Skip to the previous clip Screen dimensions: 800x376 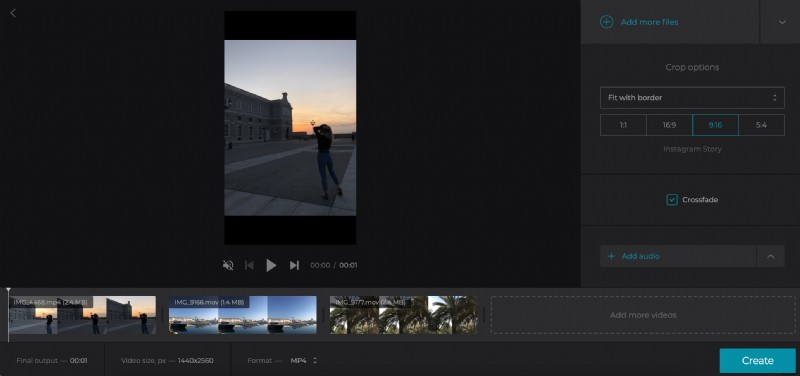[x=249, y=265]
